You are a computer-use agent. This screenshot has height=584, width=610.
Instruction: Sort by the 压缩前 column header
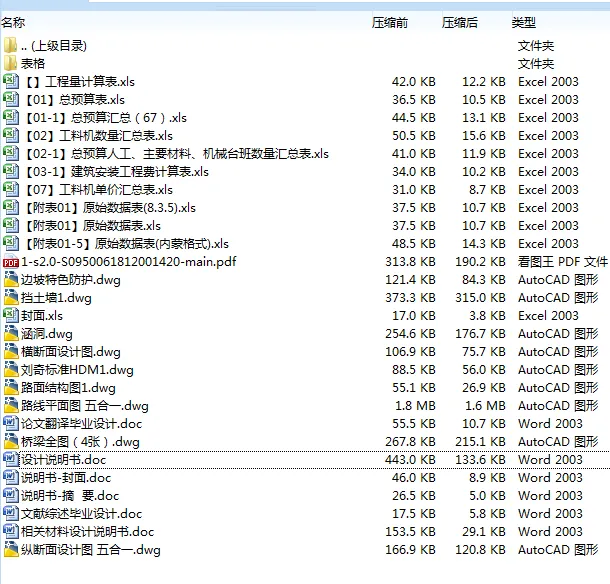click(x=390, y=23)
